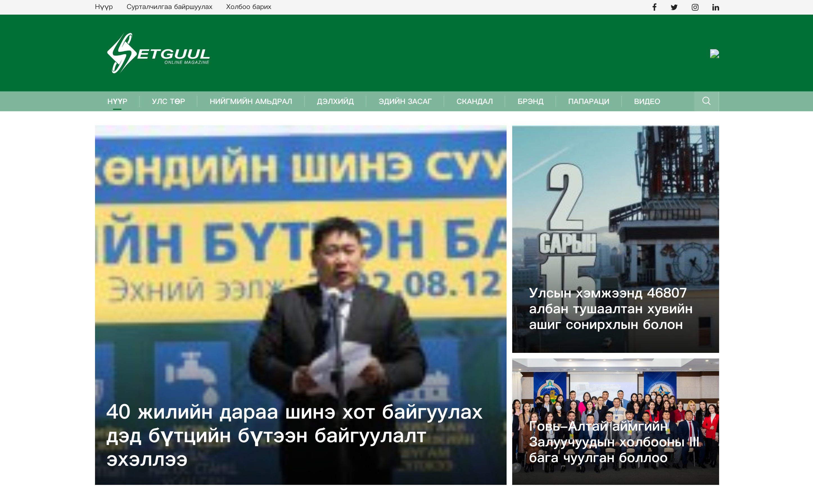Click the broken banner image icon

coord(714,54)
